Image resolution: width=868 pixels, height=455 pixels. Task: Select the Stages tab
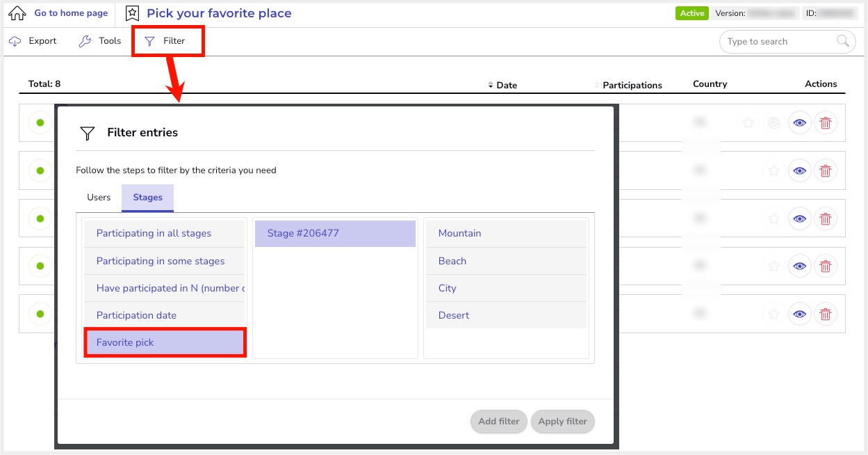pyautogui.click(x=147, y=198)
